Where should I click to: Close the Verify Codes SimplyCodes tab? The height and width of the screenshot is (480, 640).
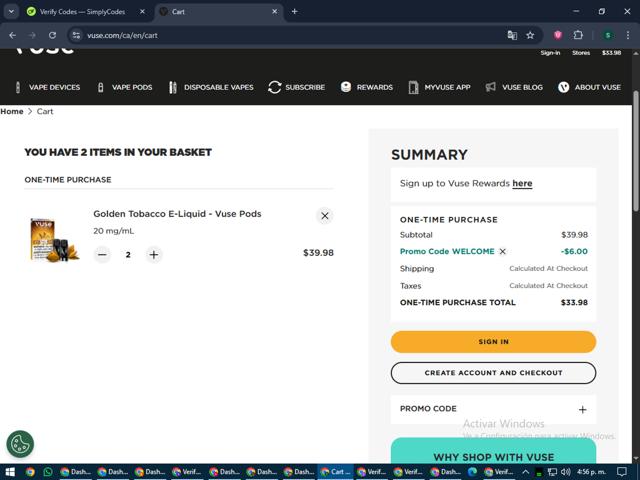(142, 12)
